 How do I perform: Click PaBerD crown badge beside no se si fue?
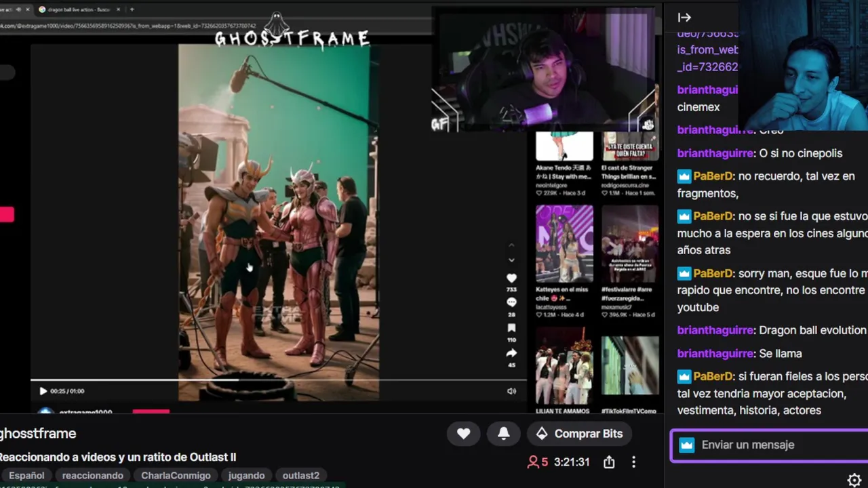point(684,216)
